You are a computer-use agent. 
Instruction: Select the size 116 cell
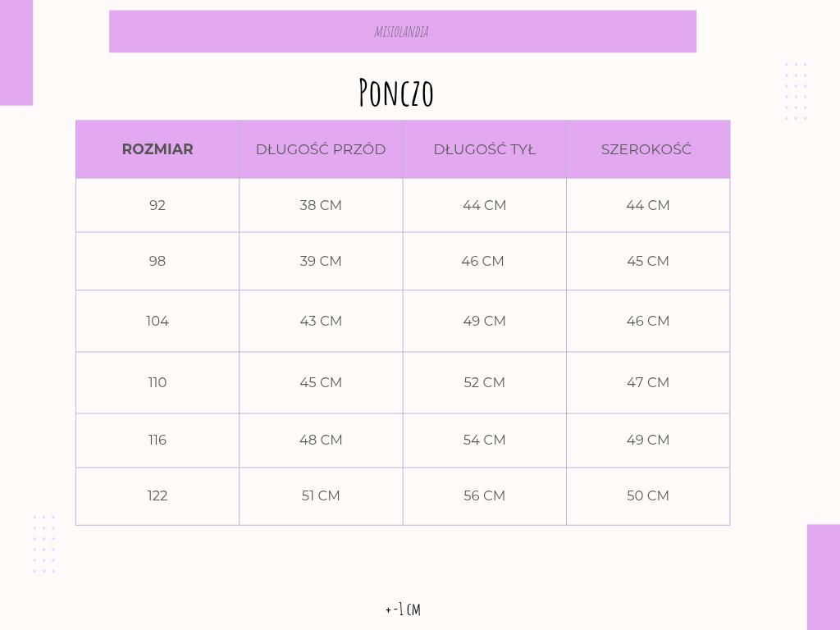point(157,440)
